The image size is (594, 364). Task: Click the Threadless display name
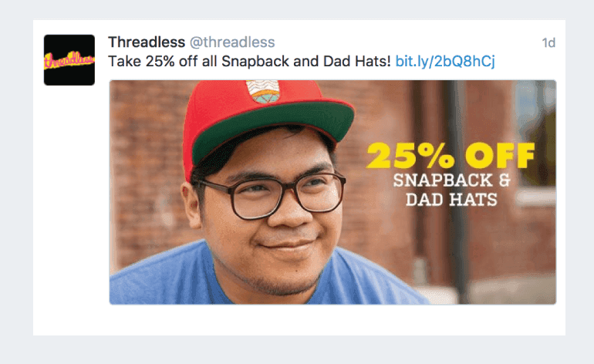click(x=146, y=42)
